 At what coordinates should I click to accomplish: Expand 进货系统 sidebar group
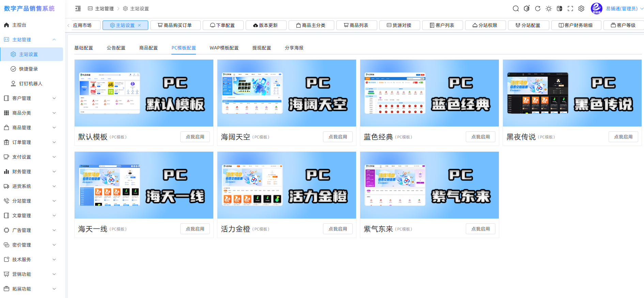[31, 186]
